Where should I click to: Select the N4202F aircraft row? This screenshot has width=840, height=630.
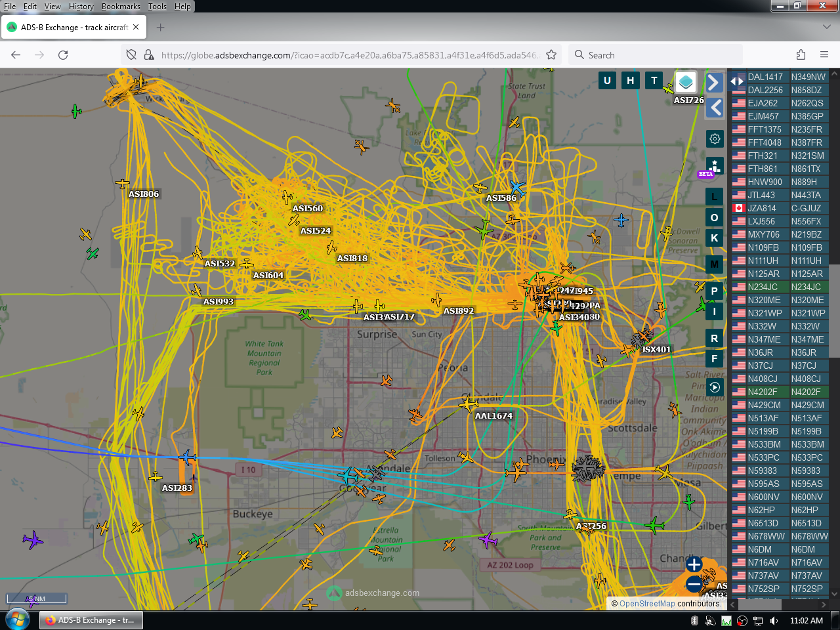pyautogui.click(x=780, y=392)
